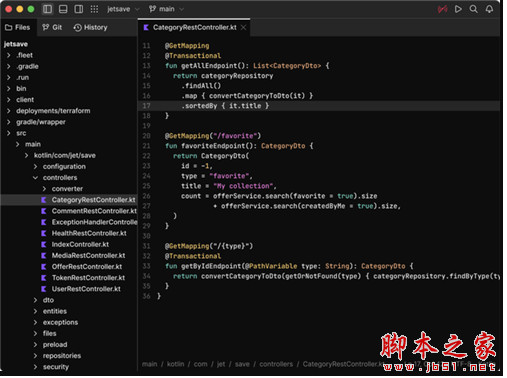This screenshot has width=507, height=378.
Task: Click 'kotlin' in the breadcrumb path
Action: pyautogui.click(x=175, y=364)
